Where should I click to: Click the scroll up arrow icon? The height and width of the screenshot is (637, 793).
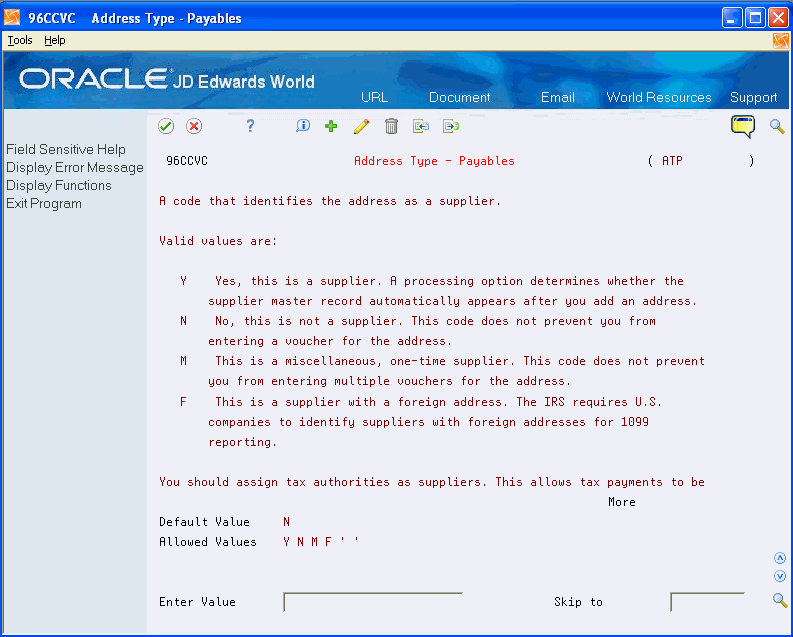(780, 558)
